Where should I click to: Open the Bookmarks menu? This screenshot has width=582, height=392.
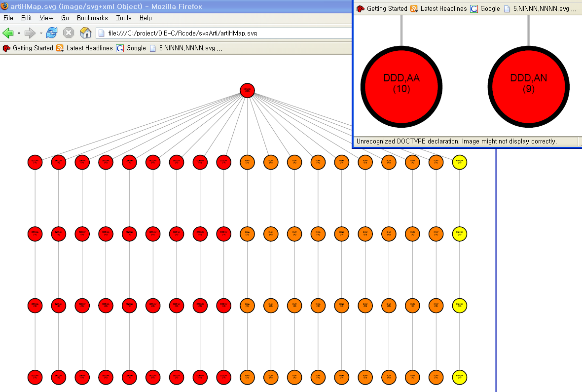[x=92, y=18]
